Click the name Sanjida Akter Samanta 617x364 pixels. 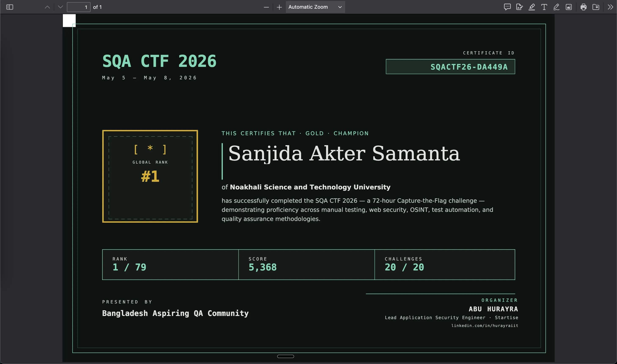coord(344,154)
